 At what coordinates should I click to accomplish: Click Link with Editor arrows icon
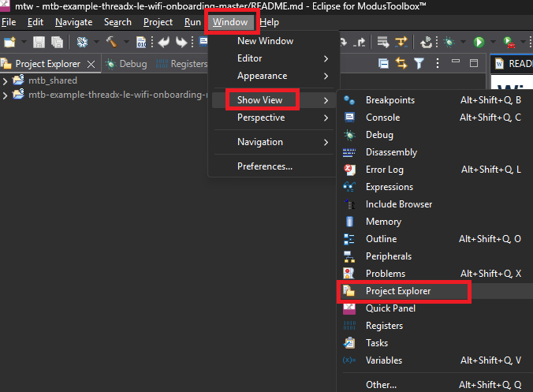(401, 63)
